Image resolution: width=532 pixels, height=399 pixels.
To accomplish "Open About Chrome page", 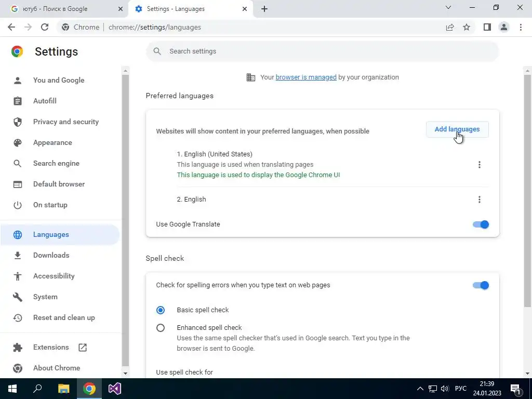I will tap(60, 368).
